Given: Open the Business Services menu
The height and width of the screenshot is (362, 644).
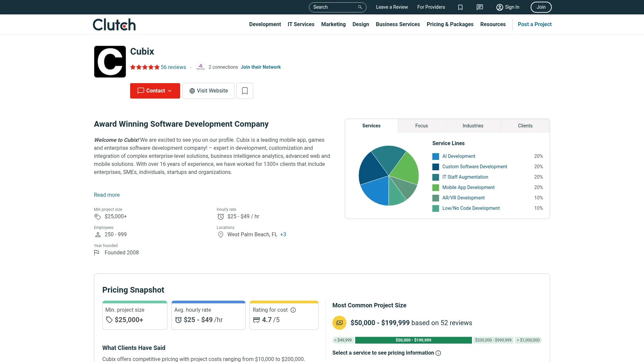Looking at the screenshot, I should tap(398, 24).
